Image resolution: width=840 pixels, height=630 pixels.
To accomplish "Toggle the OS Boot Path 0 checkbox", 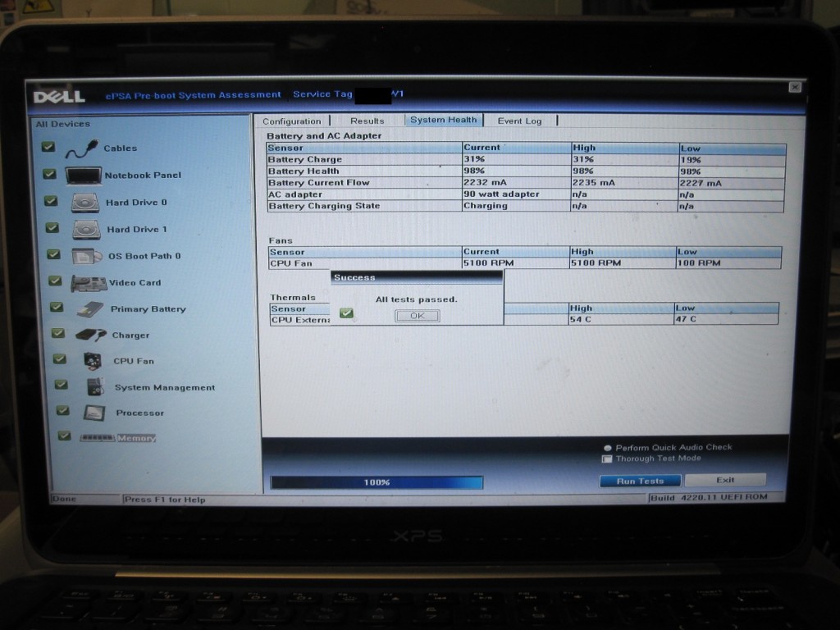I will [53, 254].
